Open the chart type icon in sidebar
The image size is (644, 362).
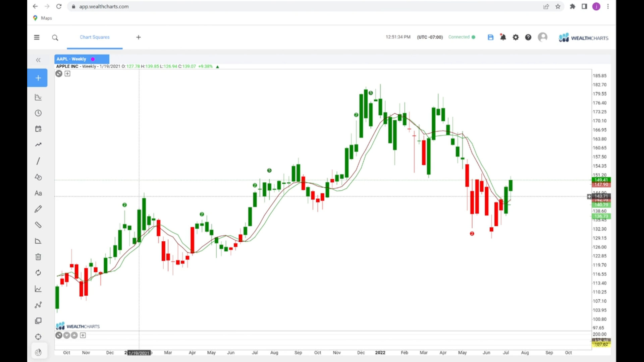(38, 97)
